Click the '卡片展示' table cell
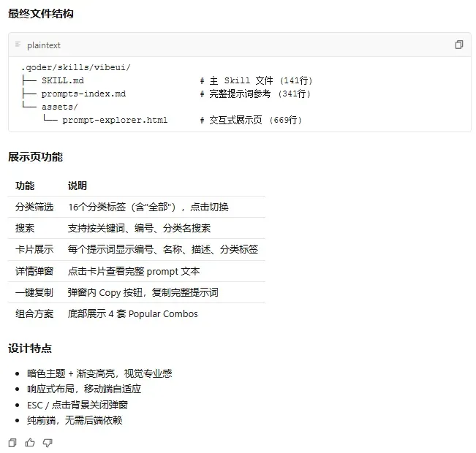Screen dimensions: 476x453 tap(34, 249)
